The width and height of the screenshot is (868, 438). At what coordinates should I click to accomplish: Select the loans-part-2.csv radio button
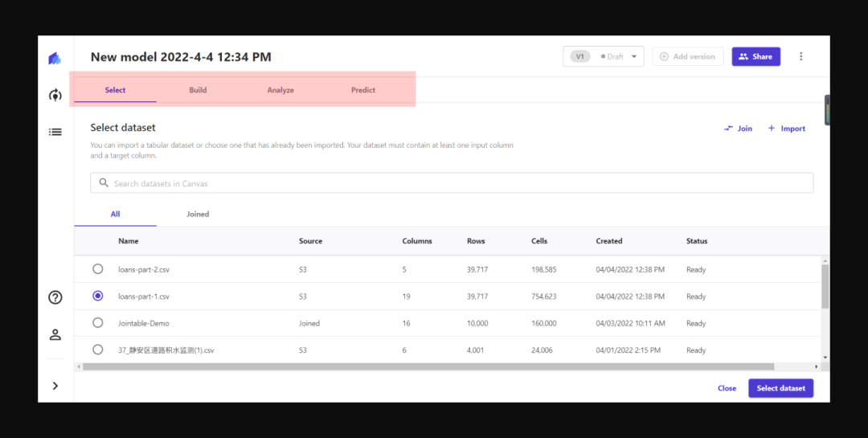point(98,269)
